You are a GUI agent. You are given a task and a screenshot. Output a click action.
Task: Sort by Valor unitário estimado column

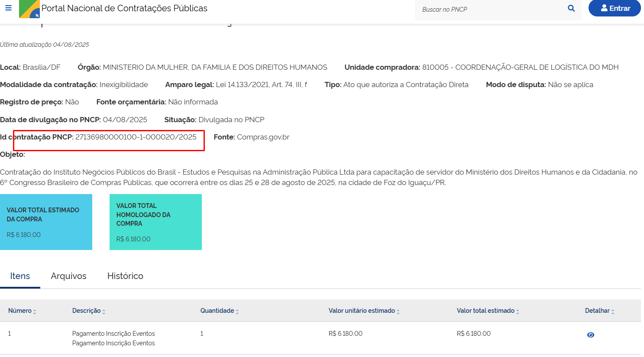click(x=398, y=312)
